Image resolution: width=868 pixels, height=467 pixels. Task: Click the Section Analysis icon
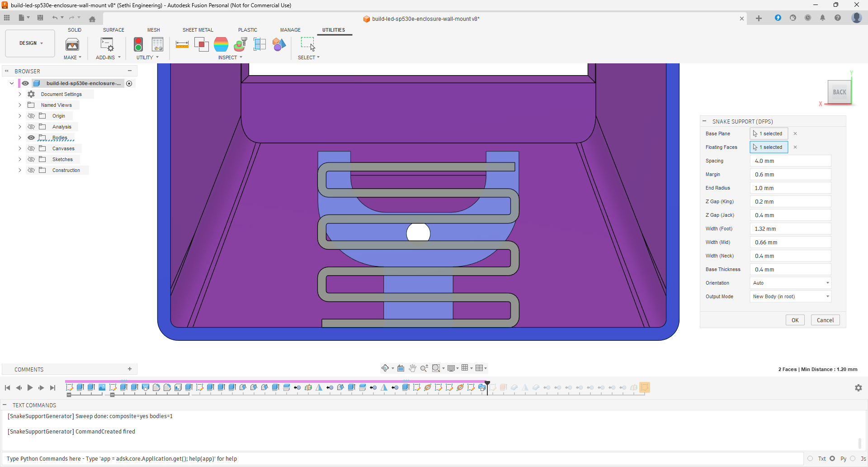(x=260, y=44)
